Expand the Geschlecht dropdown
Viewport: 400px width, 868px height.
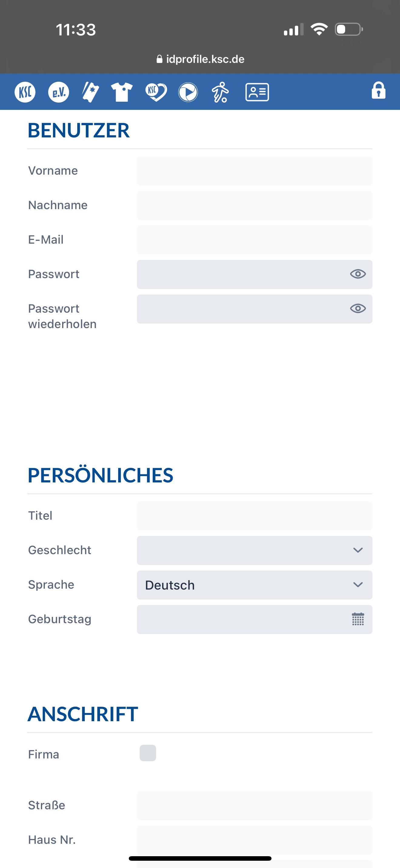coord(255,550)
